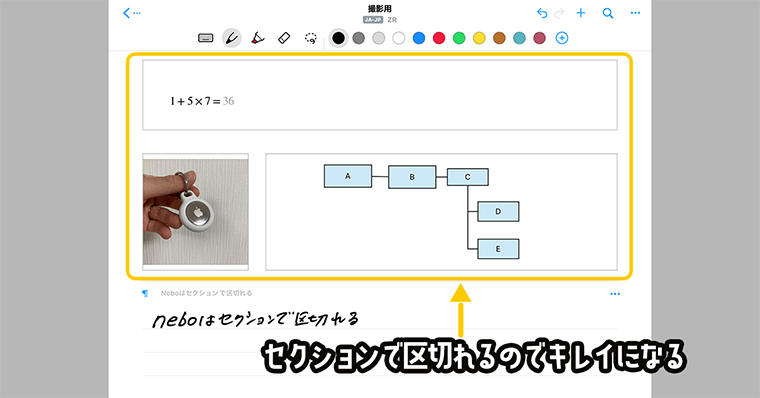Choose the green ink color

(x=459, y=38)
